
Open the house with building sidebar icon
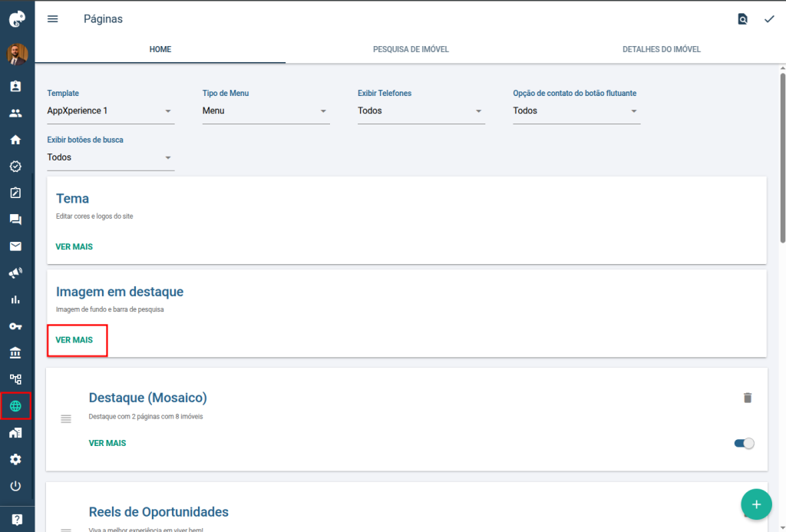[x=15, y=433]
